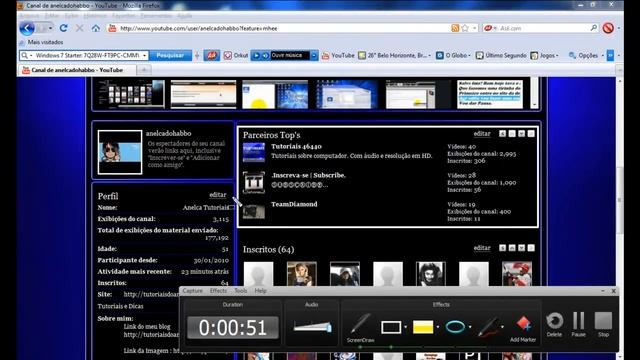Click the anelcadohabbo profile picture
640x360 pixels.
[x=120, y=152]
